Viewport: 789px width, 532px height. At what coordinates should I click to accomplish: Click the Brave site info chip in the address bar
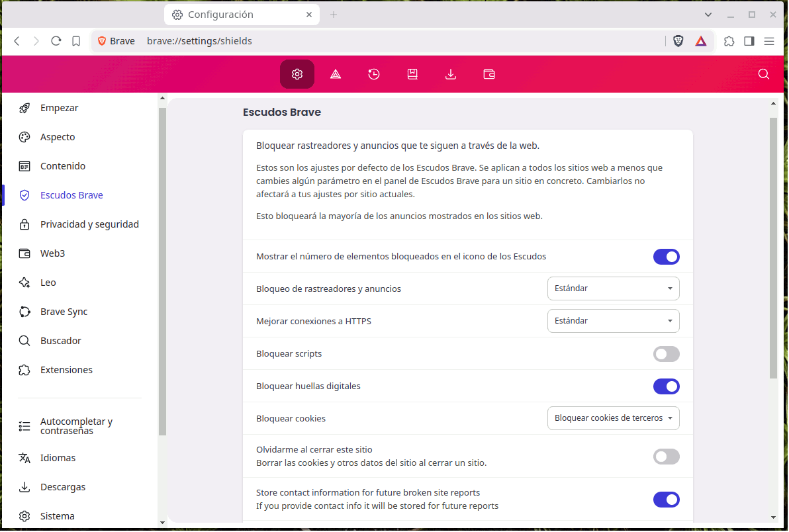click(x=116, y=41)
